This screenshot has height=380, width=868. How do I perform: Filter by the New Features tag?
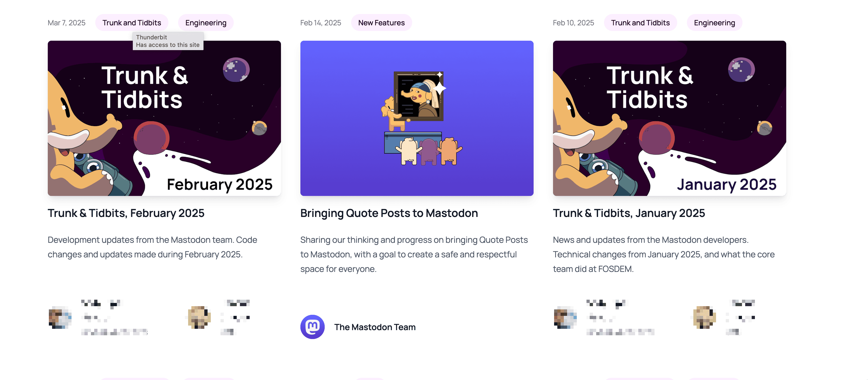[381, 23]
